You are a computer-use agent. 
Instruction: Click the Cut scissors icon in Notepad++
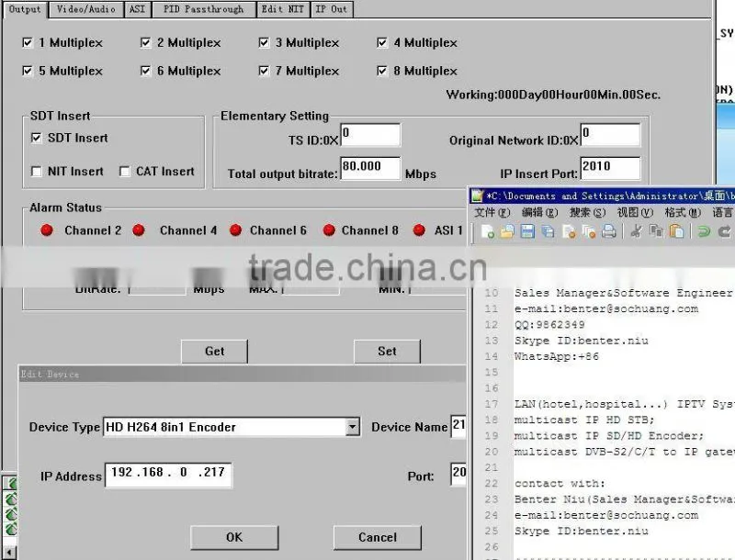[x=636, y=231]
